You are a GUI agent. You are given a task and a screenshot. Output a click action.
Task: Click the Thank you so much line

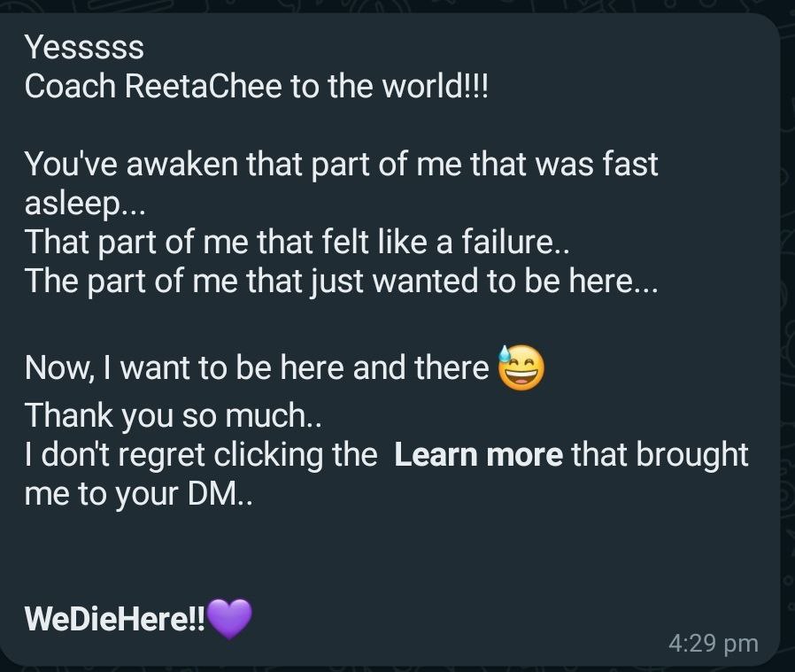(x=173, y=414)
